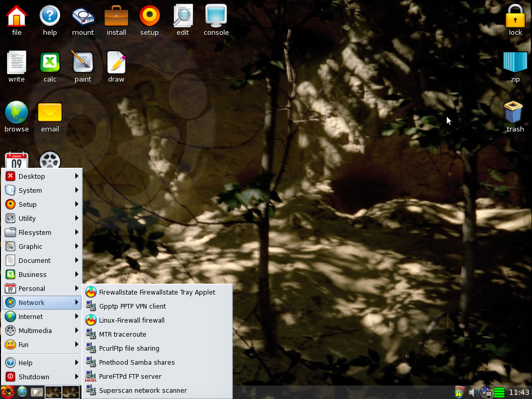Click the volume speaker tray icon
532x399 pixels.
[x=472, y=392]
